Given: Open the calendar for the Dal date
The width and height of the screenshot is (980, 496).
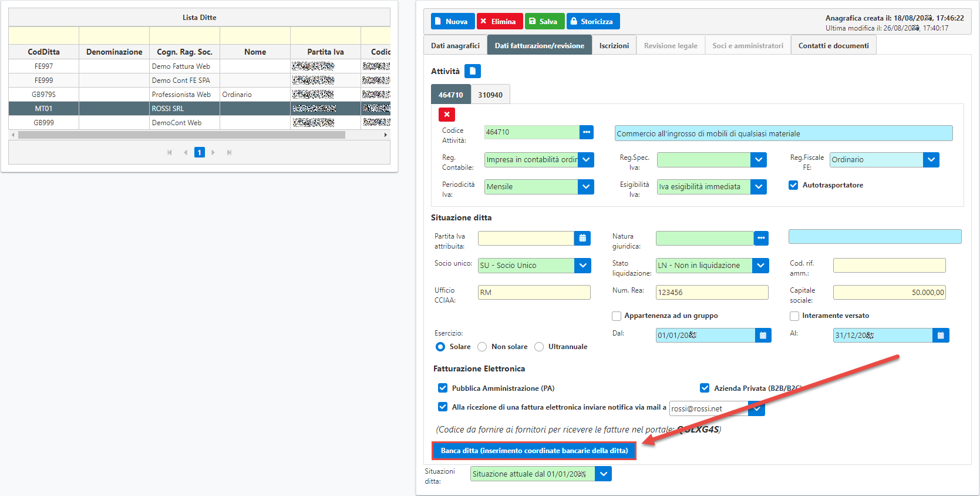Looking at the screenshot, I should click(763, 335).
